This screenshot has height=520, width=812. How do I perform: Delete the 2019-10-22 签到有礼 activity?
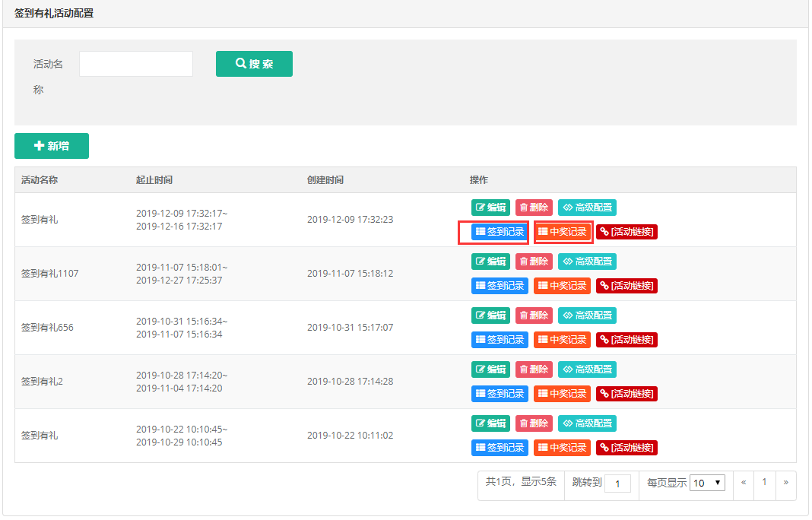(534, 423)
